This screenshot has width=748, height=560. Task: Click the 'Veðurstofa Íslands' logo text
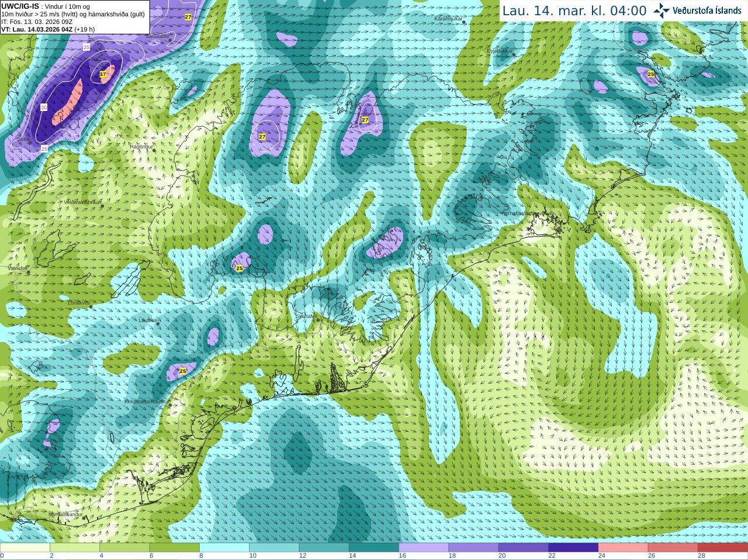click(707, 11)
